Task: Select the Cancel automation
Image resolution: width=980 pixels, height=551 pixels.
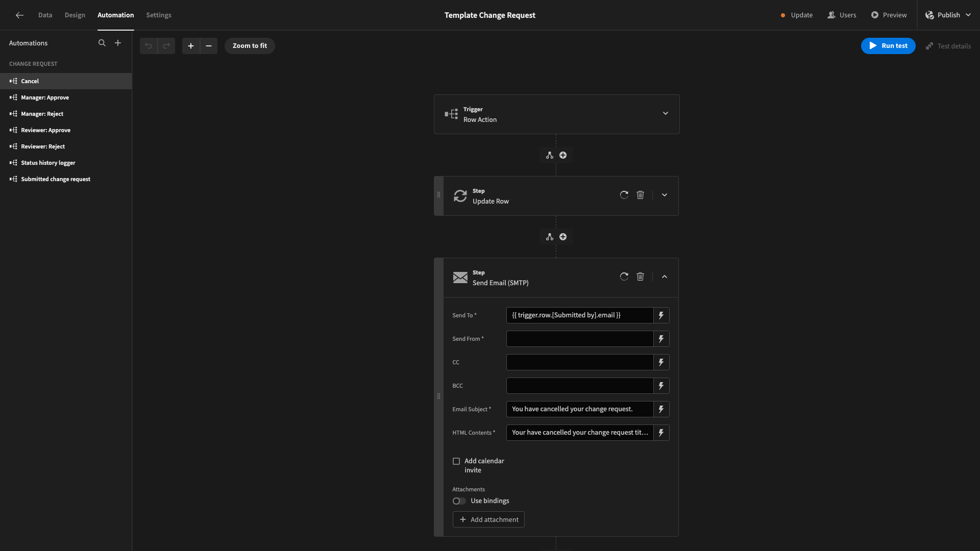Action: (x=66, y=81)
